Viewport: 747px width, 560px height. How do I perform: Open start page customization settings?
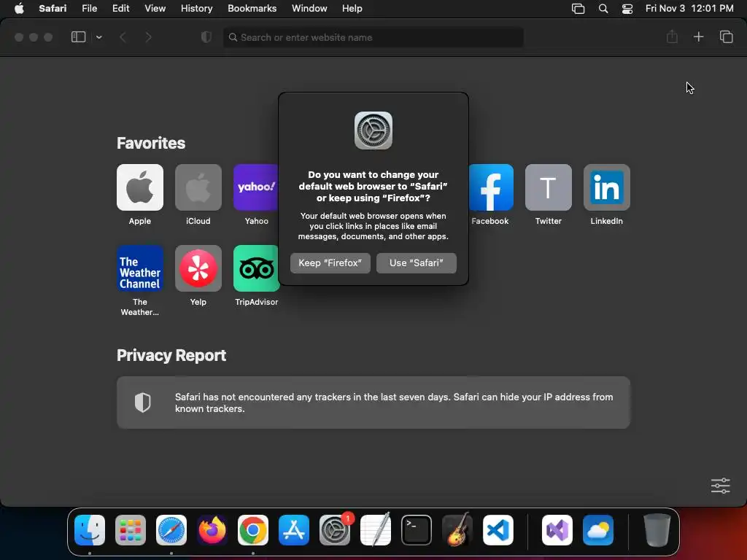[720, 486]
